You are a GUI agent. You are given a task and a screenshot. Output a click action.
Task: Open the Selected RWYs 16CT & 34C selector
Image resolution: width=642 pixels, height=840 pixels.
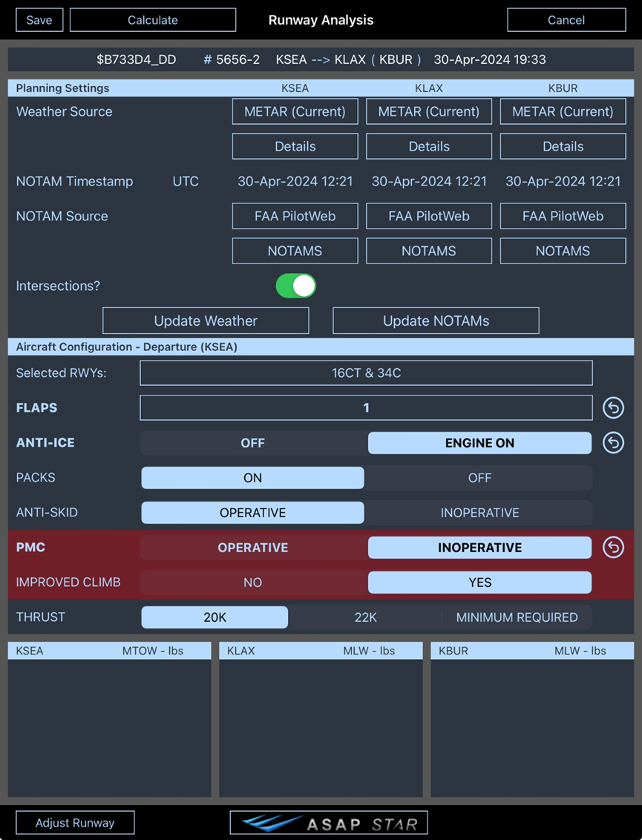click(366, 373)
